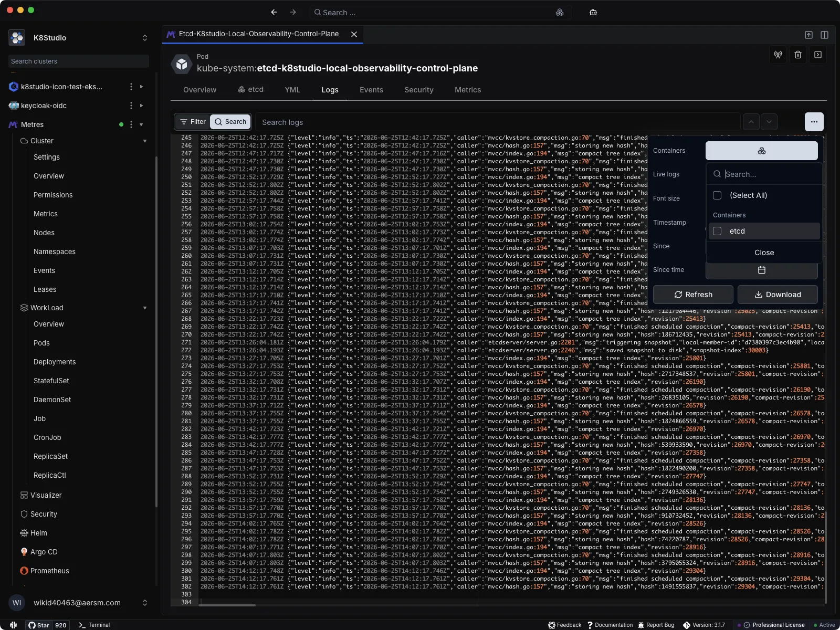840x630 pixels.
Task: Click the split view layout icon
Action: (824, 35)
